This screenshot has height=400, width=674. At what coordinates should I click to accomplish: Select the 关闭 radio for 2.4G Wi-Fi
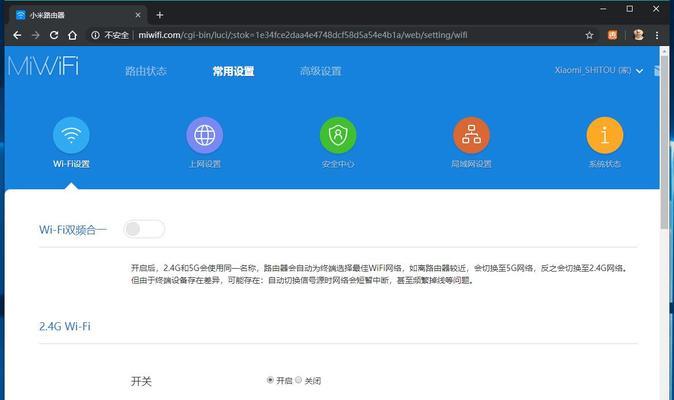(298, 380)
